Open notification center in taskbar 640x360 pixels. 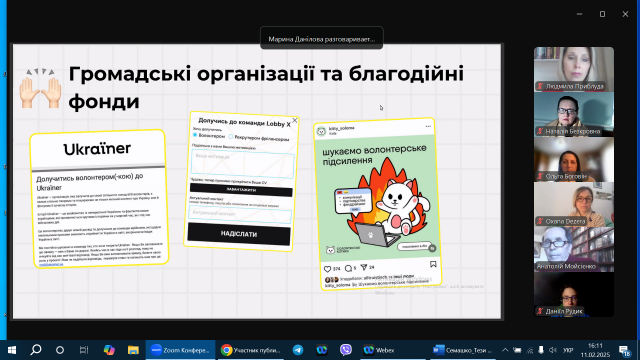pyautogui.click(x=625, y=350)
